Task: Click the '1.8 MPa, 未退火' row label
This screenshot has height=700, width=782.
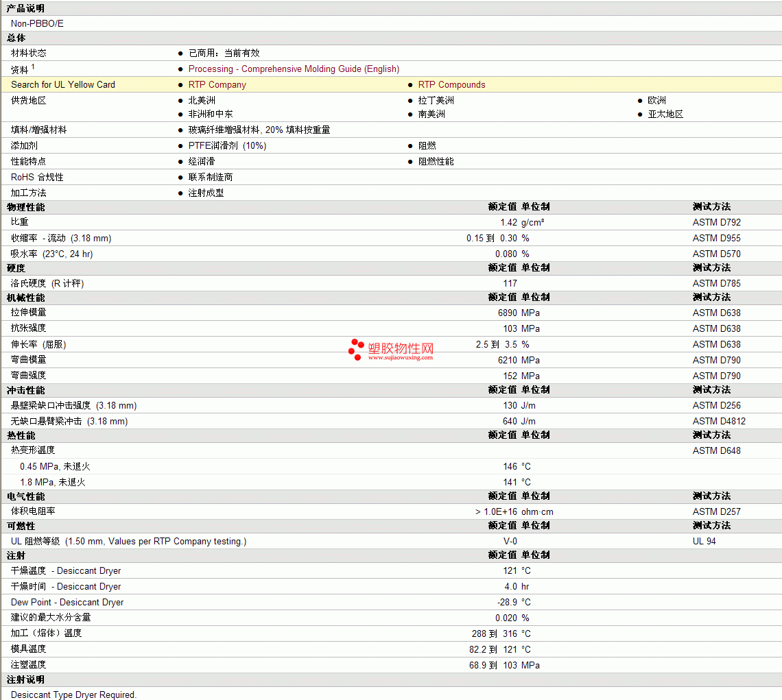Action: [52, 483]
